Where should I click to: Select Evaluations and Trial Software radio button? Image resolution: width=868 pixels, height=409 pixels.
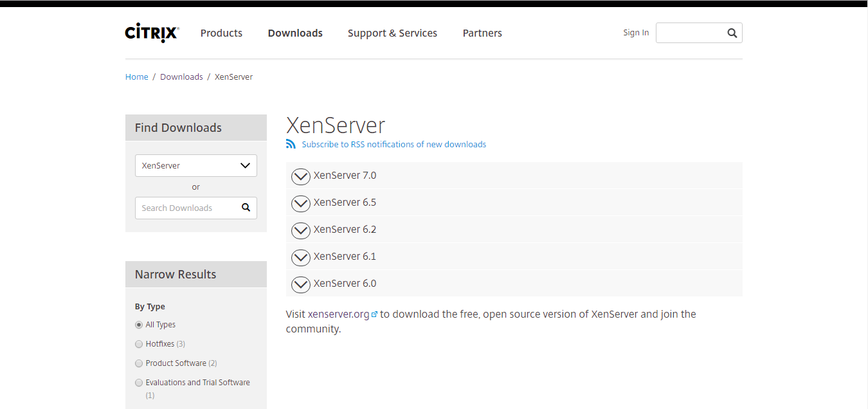pyautogui.click(x=139, y=383)
